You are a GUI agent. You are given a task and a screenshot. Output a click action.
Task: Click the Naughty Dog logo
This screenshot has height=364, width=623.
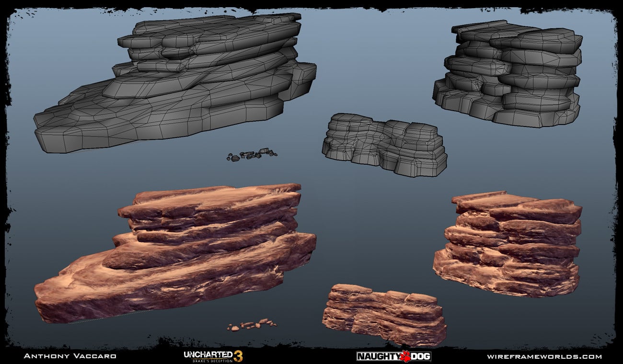393,356
